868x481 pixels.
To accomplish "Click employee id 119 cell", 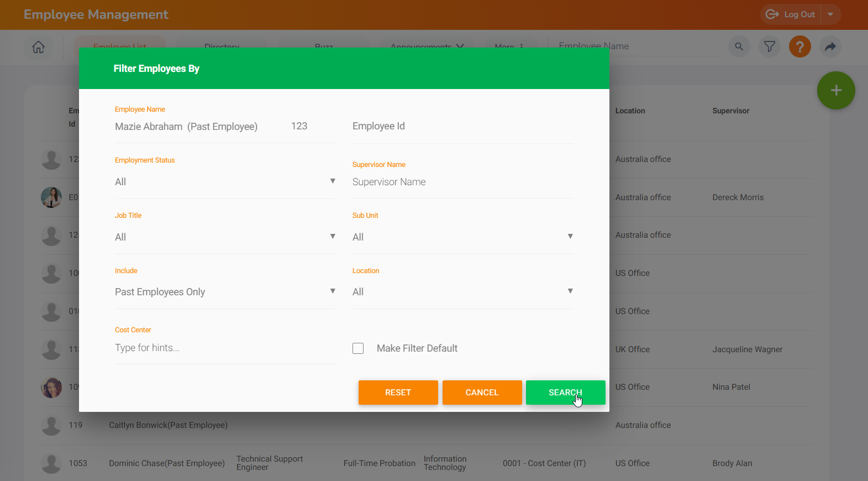I will pyautogui.click(x=76, y=425).
